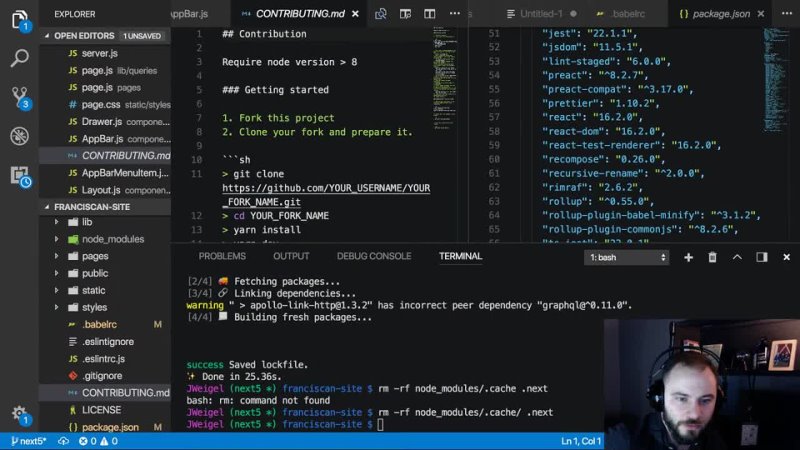The image size is (800, 450).
Task: Click the warnings count in status bar
Action: click(109, 441)
